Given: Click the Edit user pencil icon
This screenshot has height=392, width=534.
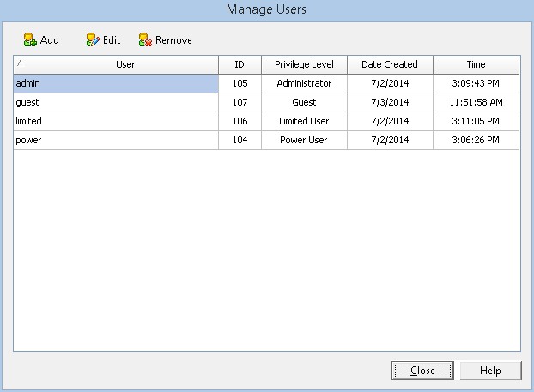Looking at the screenshot, I should [93, 39].
